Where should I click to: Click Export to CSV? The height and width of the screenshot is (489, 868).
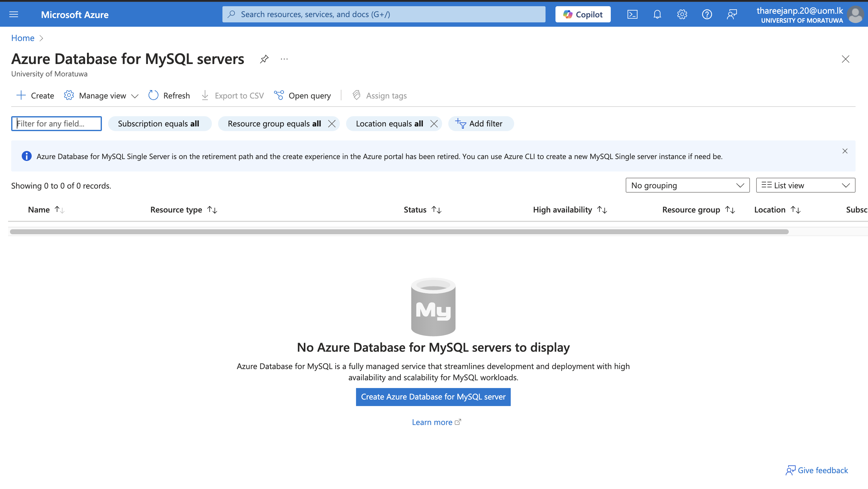click(x=232, y=96)
